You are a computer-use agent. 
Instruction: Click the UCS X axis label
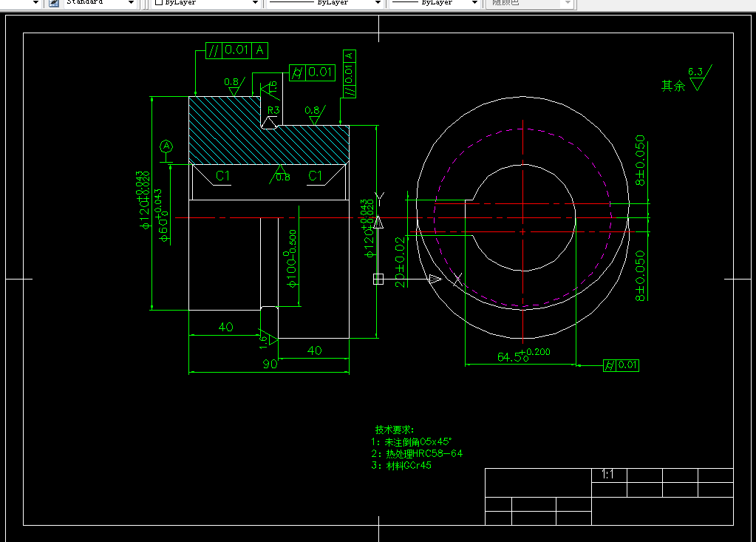tap(457, 279)
